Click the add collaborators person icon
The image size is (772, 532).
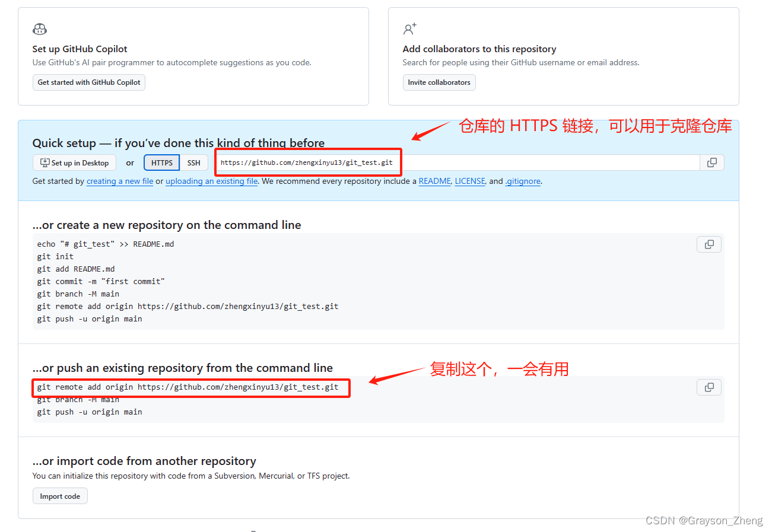pyautogui.click(x=410, y=29)
